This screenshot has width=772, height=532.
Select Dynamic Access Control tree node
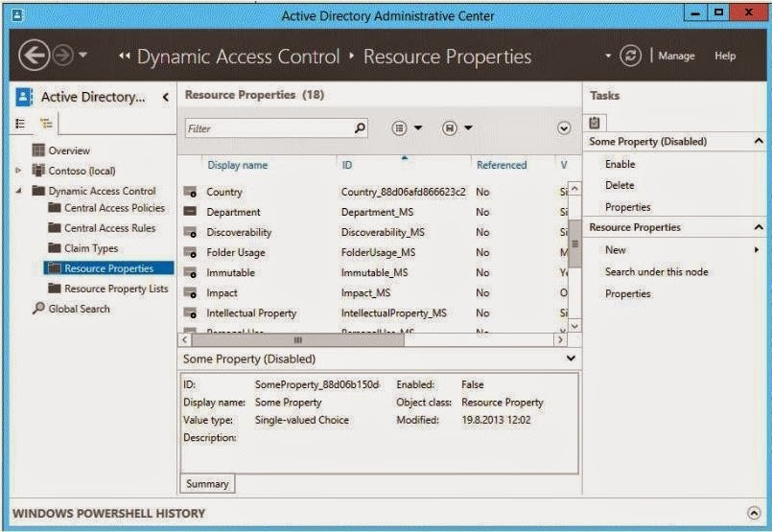click(102, 191)
